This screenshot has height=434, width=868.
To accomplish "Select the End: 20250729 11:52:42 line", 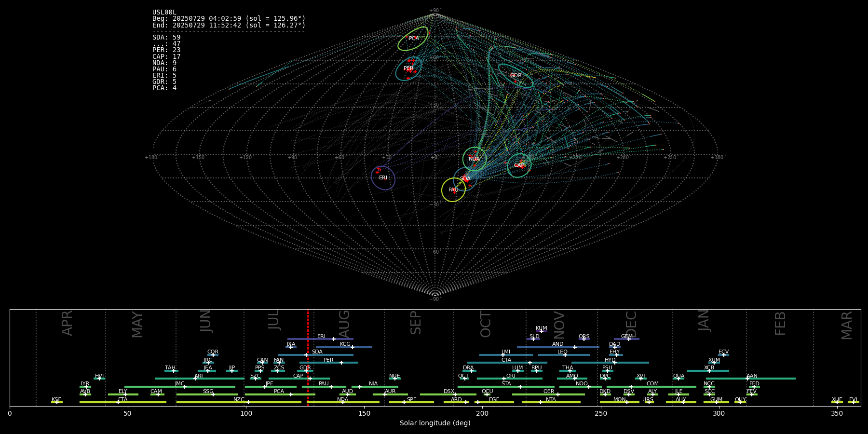I will 229,25.
